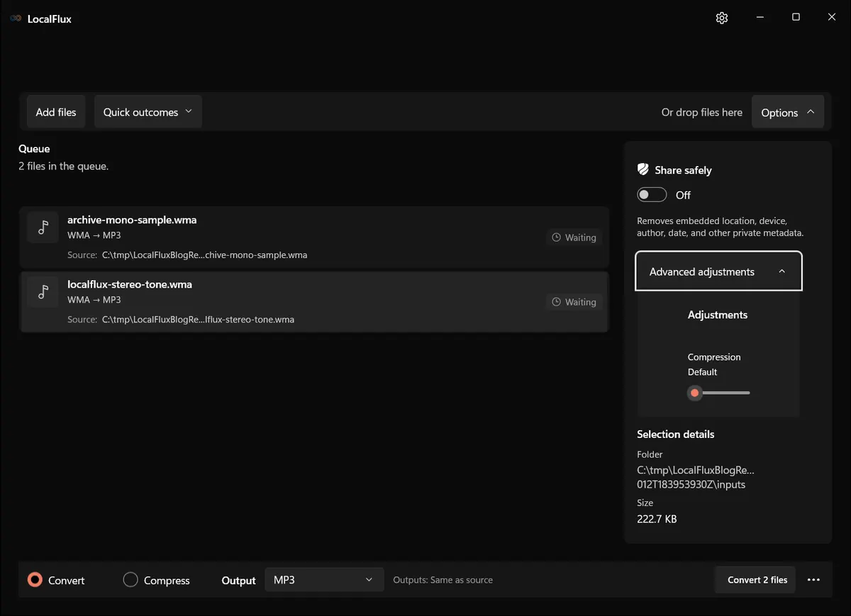
Task: Click the music note icon for localflux-stereo-tone.wma
Action: 43,291
